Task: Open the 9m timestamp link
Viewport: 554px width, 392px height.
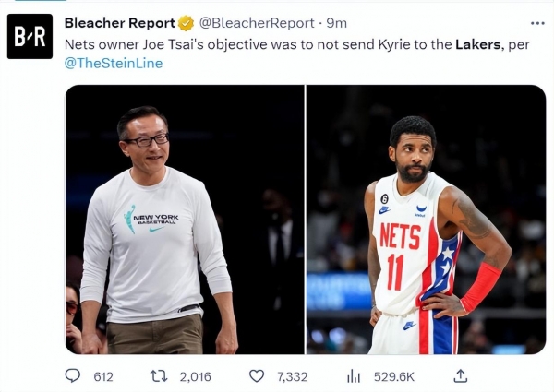Action: click(x=336, y=23)
